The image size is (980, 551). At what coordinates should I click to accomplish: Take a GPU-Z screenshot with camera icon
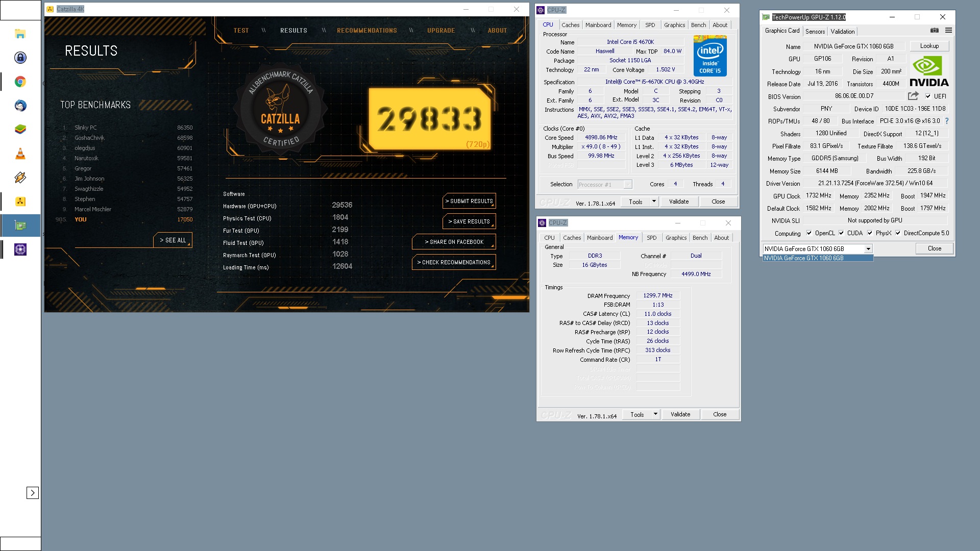click(x=935, y=31)
